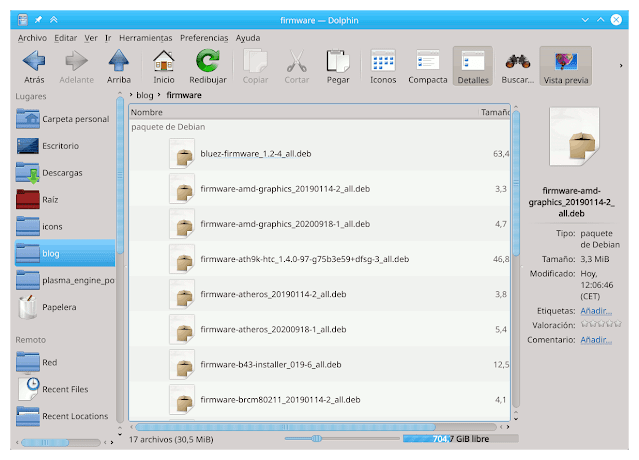Open the Ir menu

pyautogui.click(x=108, y=38)
